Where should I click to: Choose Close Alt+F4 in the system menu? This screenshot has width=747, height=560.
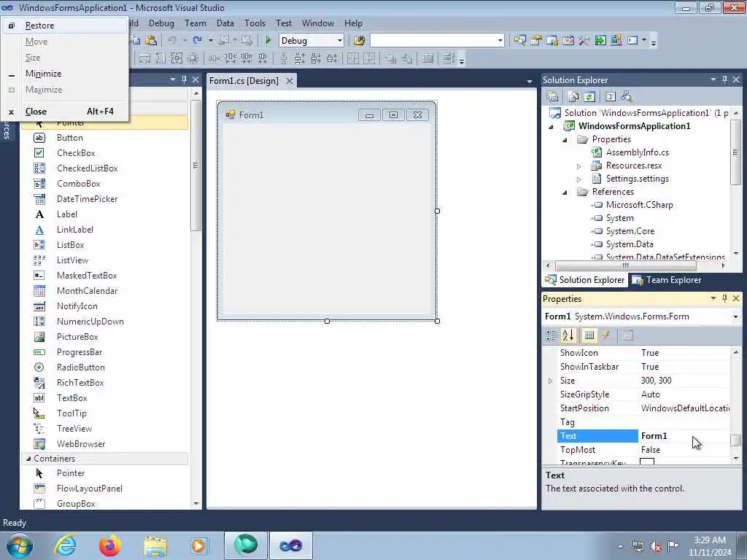(65, 112)
